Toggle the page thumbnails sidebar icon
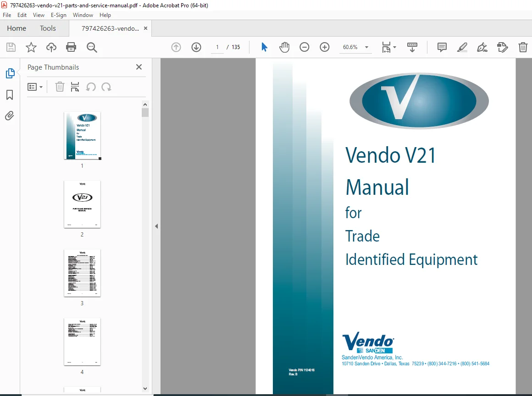Image resolution: width=532 pixels, height=396 pixels. click(10, 73)
